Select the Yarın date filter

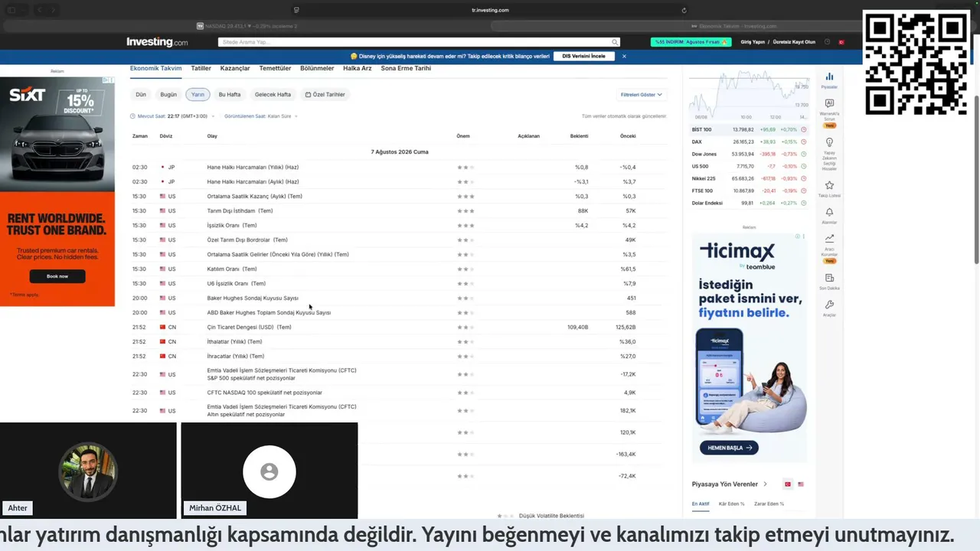pos(198,95)
